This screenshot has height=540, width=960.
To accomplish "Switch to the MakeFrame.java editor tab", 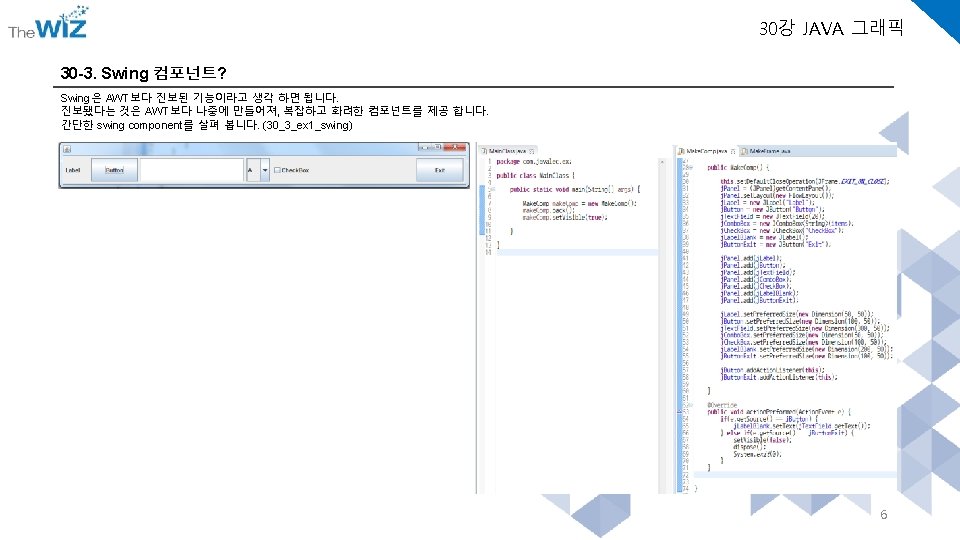I will pos(765,151).
